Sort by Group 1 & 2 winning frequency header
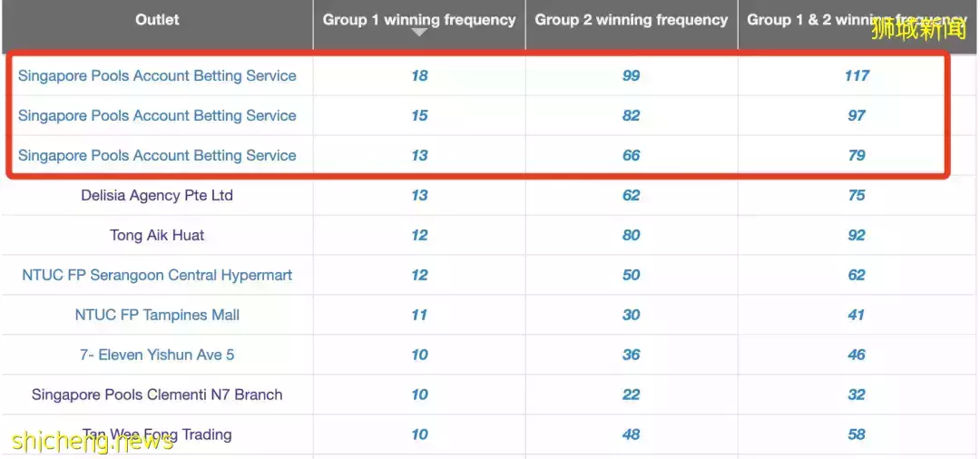 coord(857,20)
